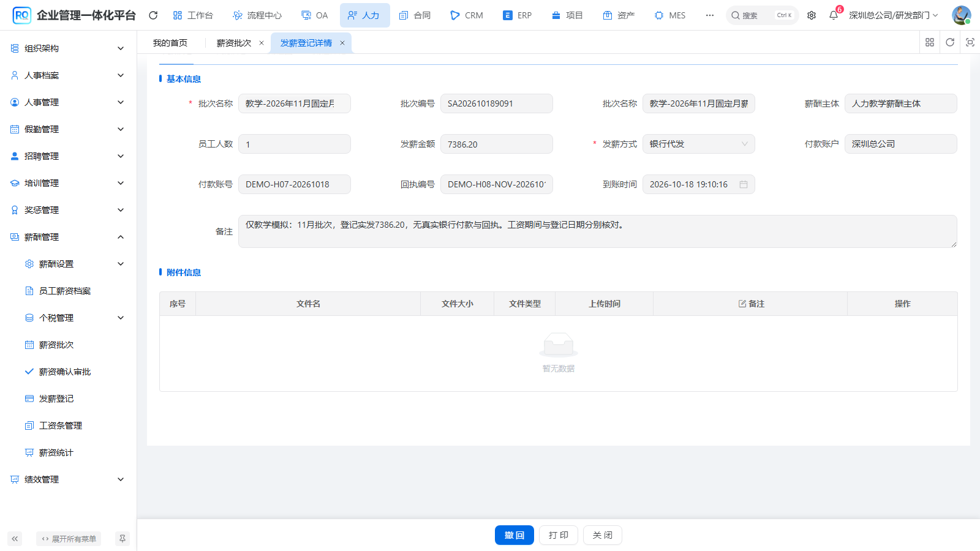Click the 薪酬主体 field

click(x=901, y=103)
